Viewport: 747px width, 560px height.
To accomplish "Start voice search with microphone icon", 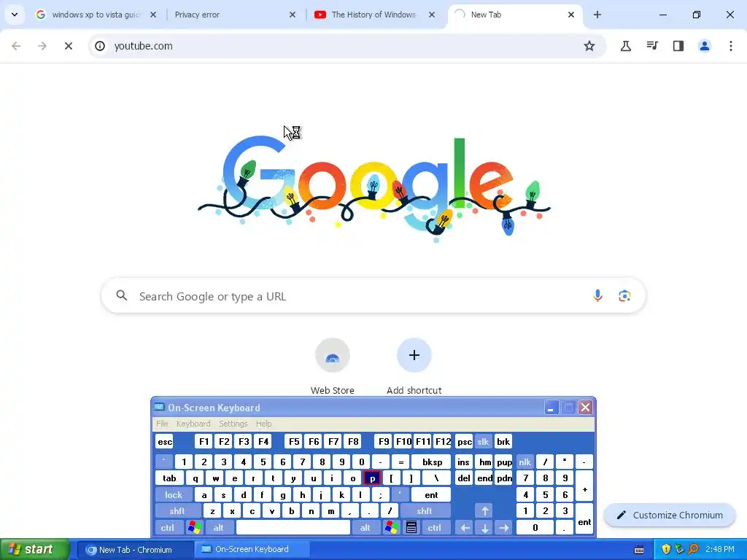I will (597, 296).
